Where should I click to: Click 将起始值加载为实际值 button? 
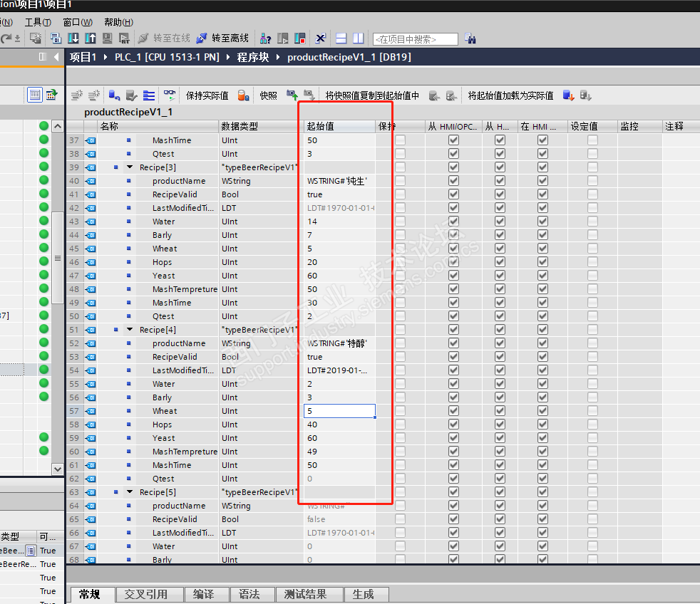510,95
